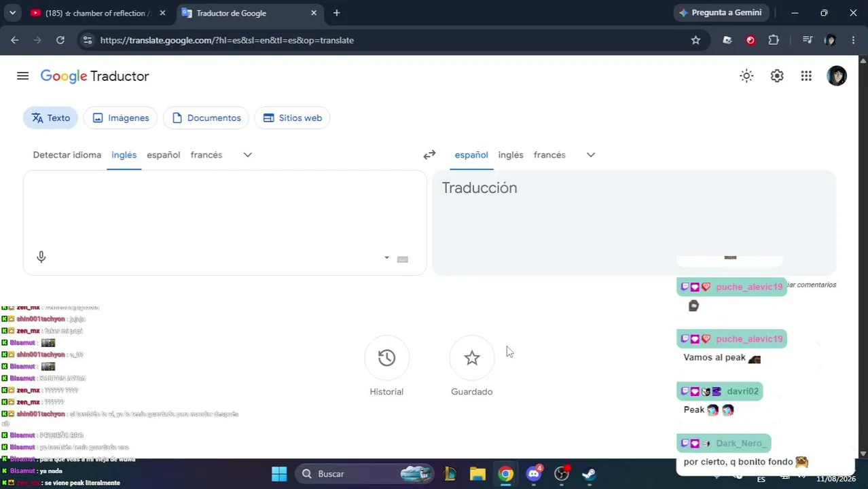Click the Dark_Nero_ chat username
Screen dimensions: 868x489
[x=742, y=443]
